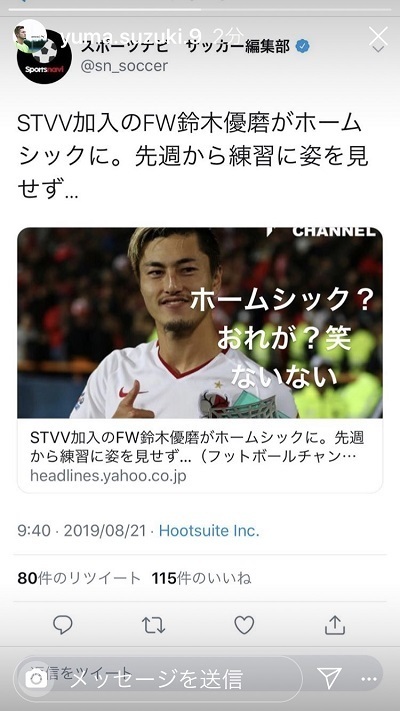View 80件のリツイート list

[79, 578]
